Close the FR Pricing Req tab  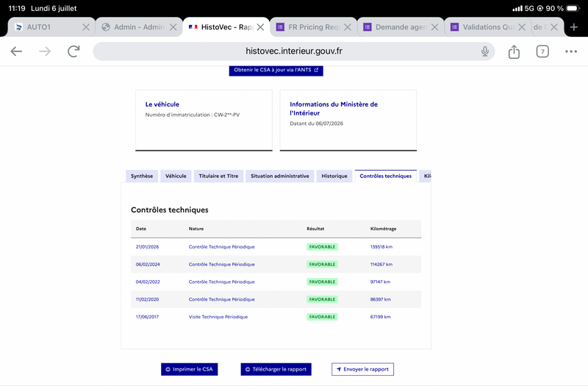tap(348, 27)
